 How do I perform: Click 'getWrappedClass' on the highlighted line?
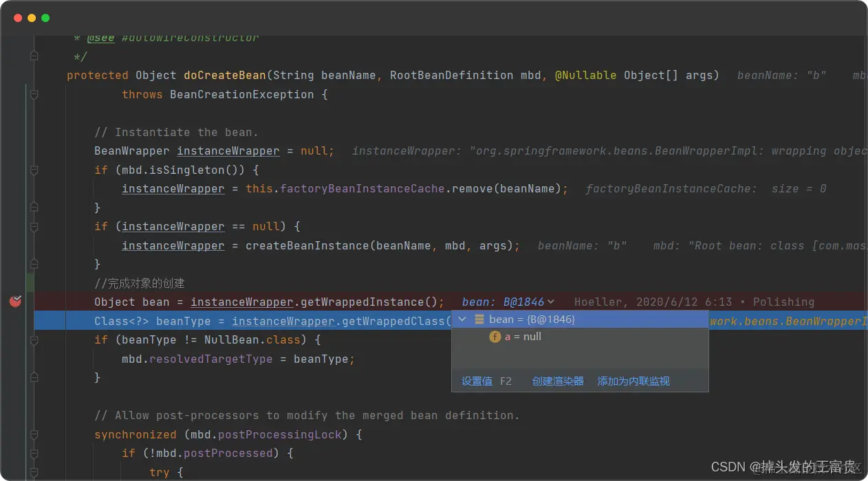[x=393, y=321]
